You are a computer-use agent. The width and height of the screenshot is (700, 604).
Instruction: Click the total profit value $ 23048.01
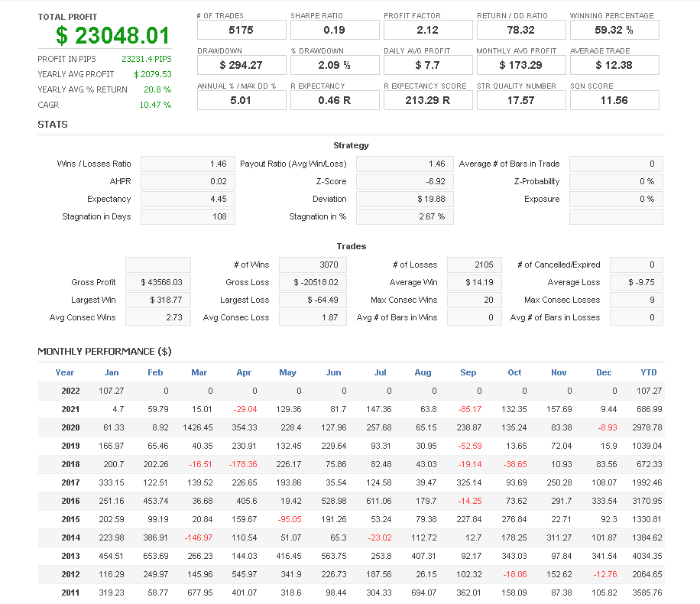[x=113, y=36]
